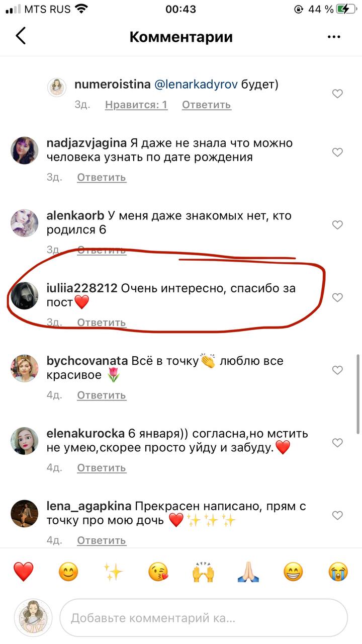The width and height of the screenshot is (362, 644).
Task: Tap heart beside elenakurocka's comment
Action: point(337,443)
